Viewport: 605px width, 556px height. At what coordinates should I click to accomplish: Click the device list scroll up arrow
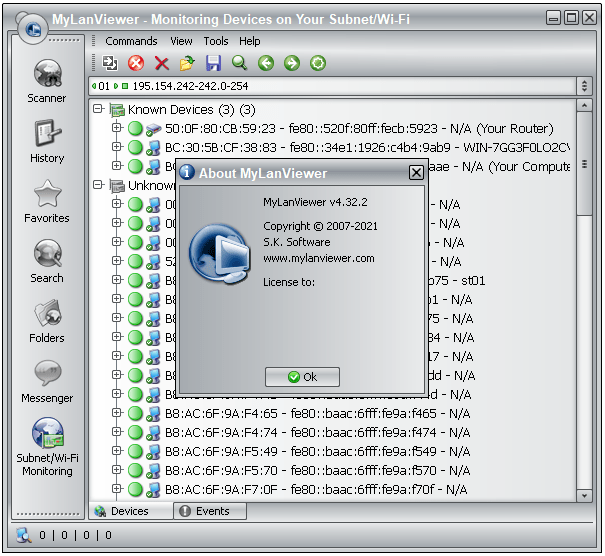click(585, 105)
